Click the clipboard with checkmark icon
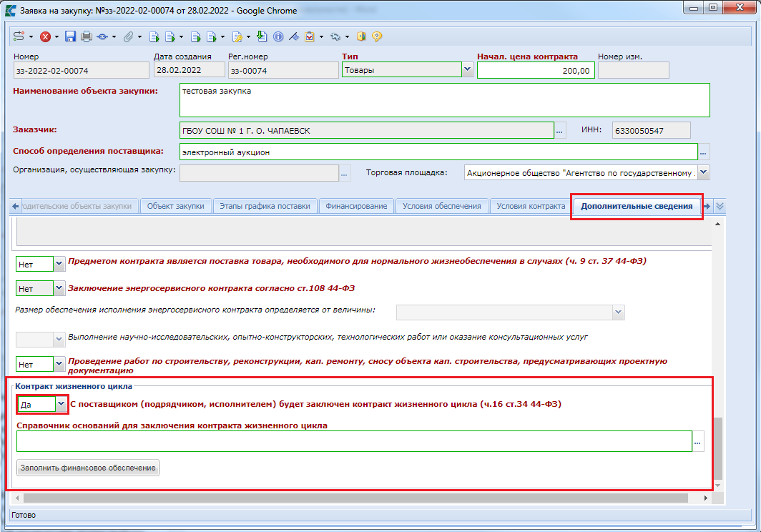This screenshot has width=761, height=532. click(309, 36)
